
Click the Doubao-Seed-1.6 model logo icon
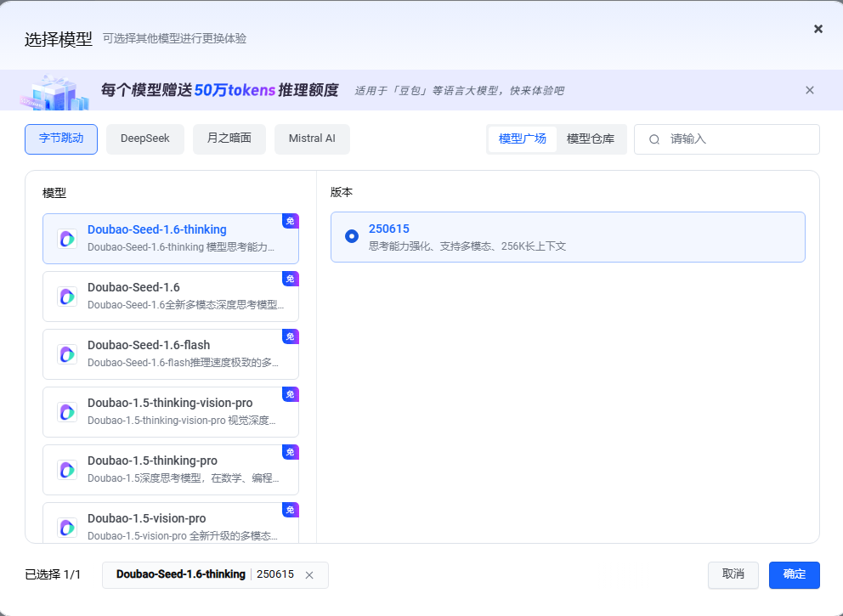(67, 297)
